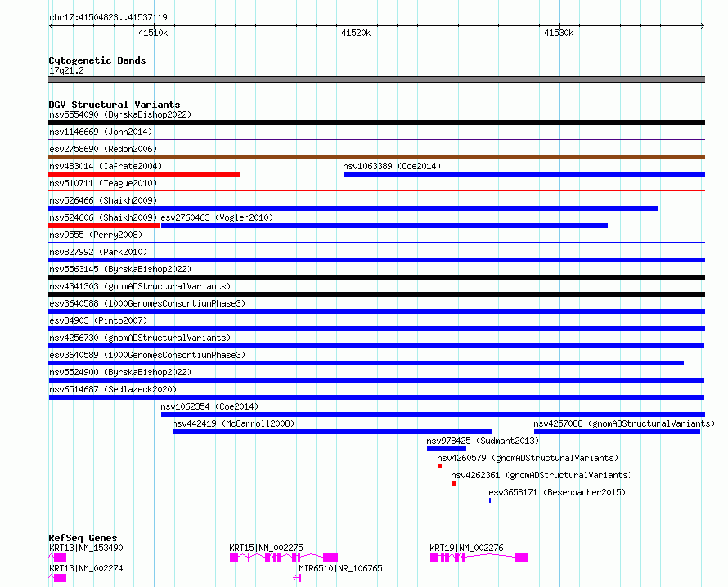Click the nsv978425 (Sudmant2013) label

point(483,441)
